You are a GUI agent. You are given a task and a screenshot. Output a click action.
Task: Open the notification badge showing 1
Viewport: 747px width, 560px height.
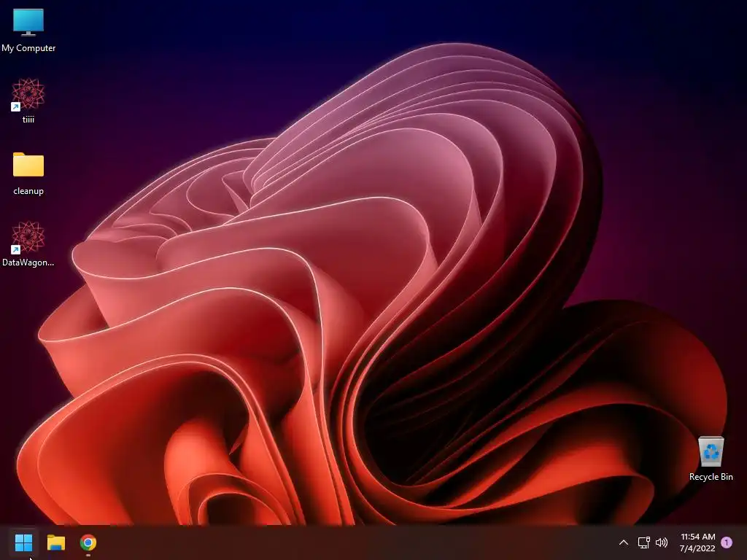click(x=727, y=542)
